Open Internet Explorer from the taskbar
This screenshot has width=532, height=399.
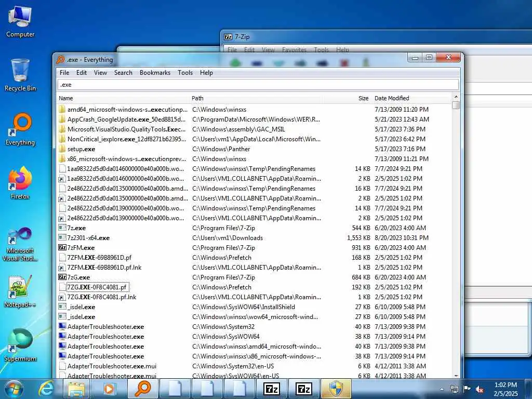[46, 389]
